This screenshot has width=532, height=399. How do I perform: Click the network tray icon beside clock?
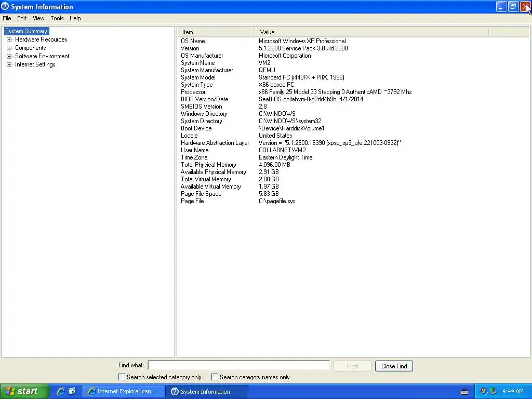point(494,391)
